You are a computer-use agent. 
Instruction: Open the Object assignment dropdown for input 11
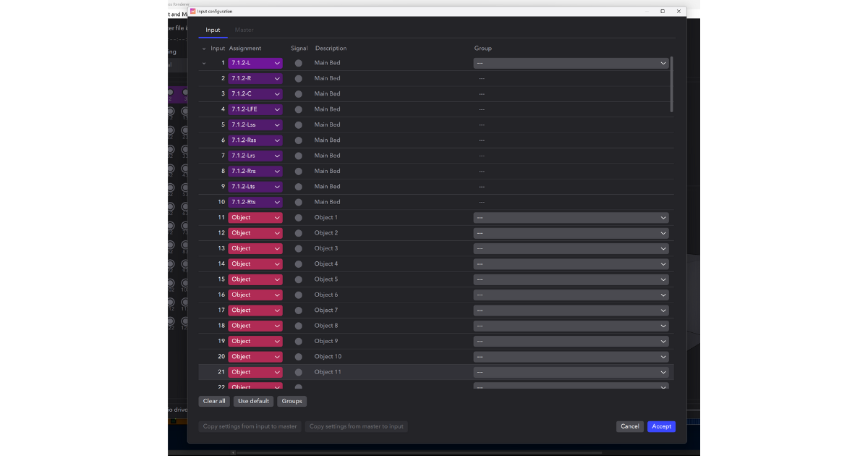[x=255, y=217]
